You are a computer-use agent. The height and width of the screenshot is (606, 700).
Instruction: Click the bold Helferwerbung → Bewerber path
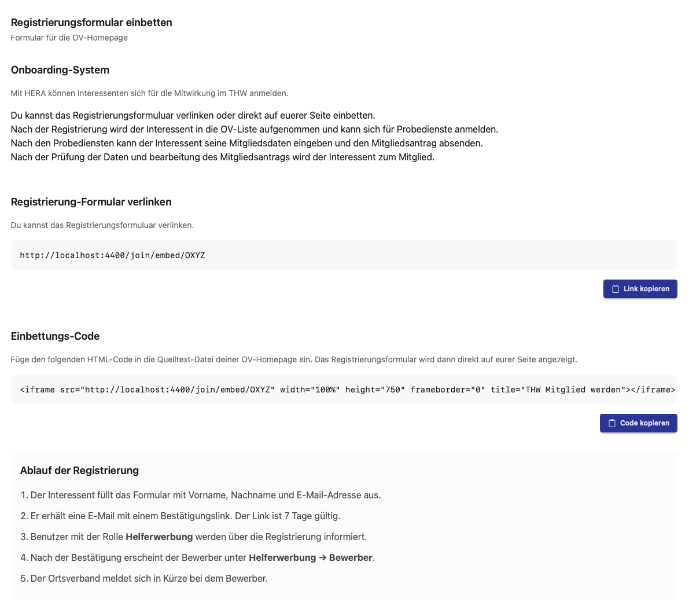(x=311, y=557)
